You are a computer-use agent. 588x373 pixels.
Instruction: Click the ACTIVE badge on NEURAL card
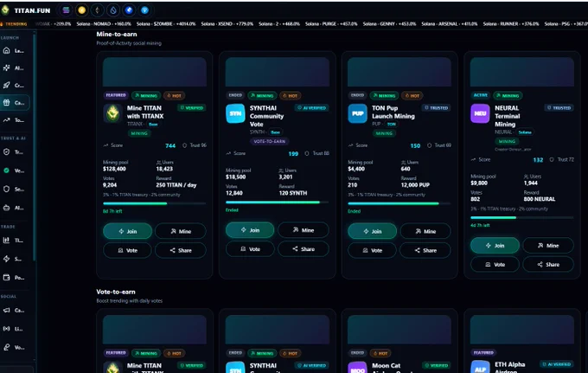click(481, 95)
